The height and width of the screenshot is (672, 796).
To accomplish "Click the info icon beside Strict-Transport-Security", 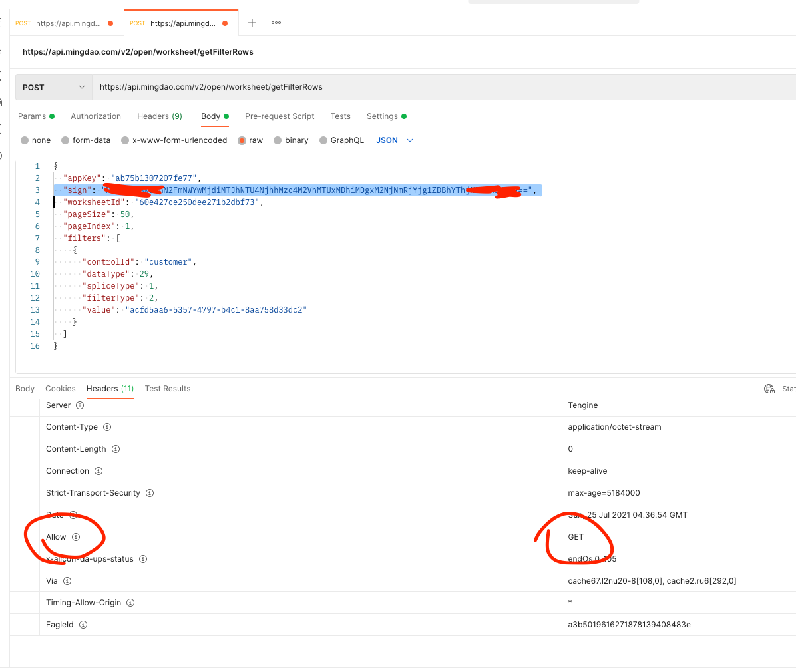I will pyautogui.click(x=149, y=492).
